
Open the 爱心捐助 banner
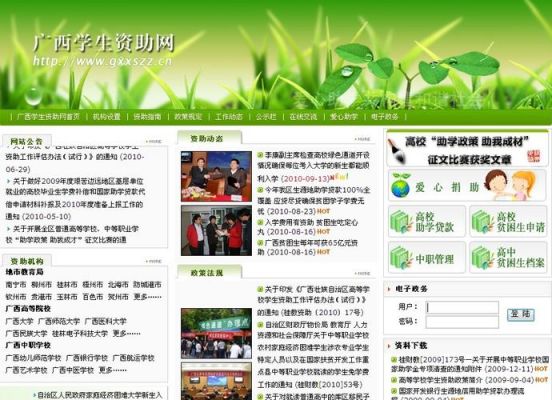click(x=467, y=186)
